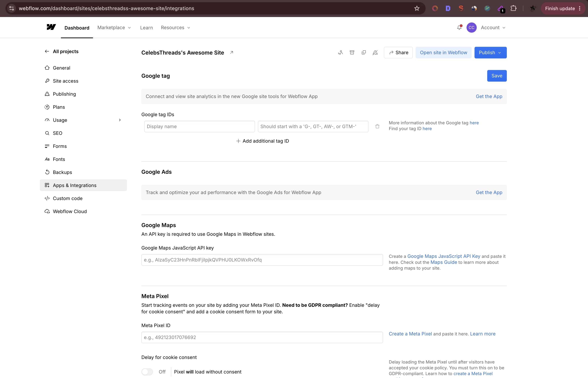Click the transfer site people icon
Screen dimensions: 588x378
click(x=340, y=53)
